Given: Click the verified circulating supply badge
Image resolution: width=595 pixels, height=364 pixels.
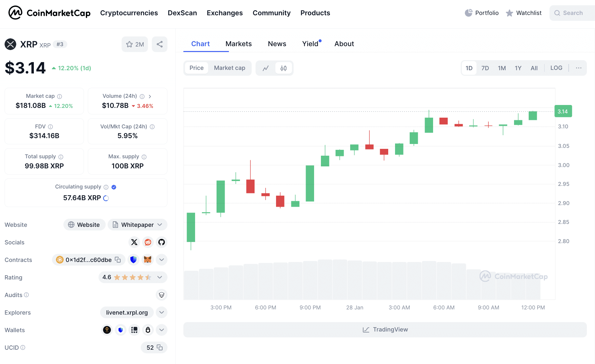Looking at the screenshot, I should click(x=114, y=187).
